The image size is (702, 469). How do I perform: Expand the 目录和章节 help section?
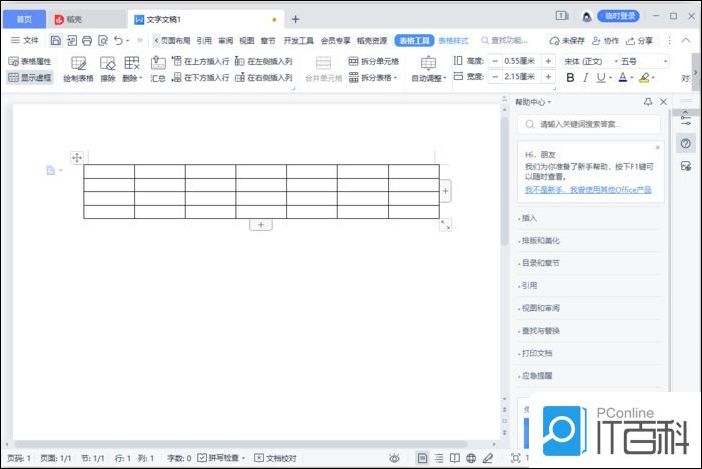pos(540,263)
